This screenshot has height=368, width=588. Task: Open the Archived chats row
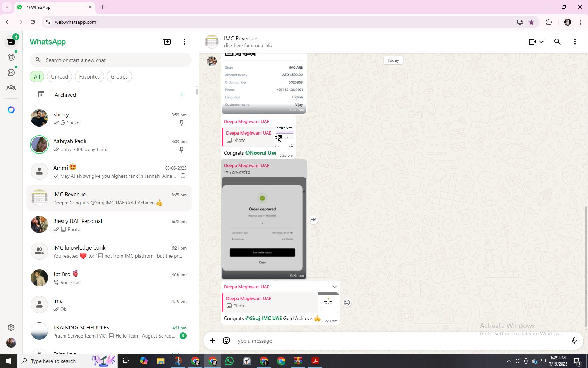tap(109, 95)
